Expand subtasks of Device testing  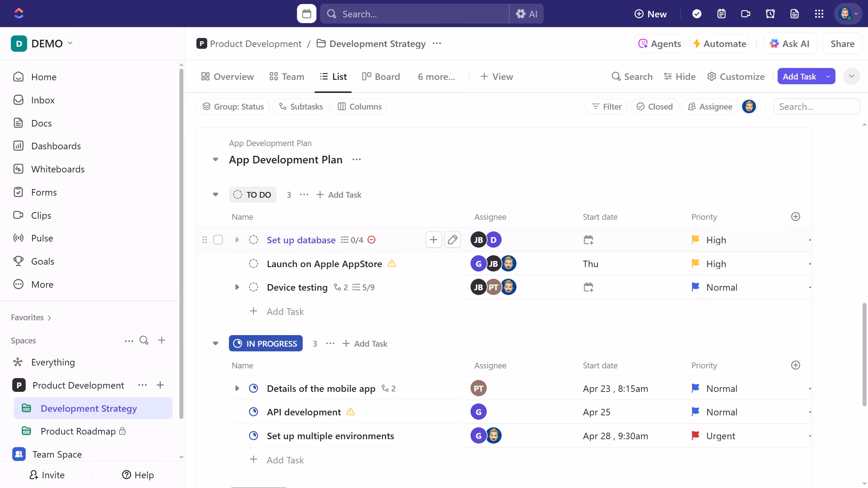237,287
